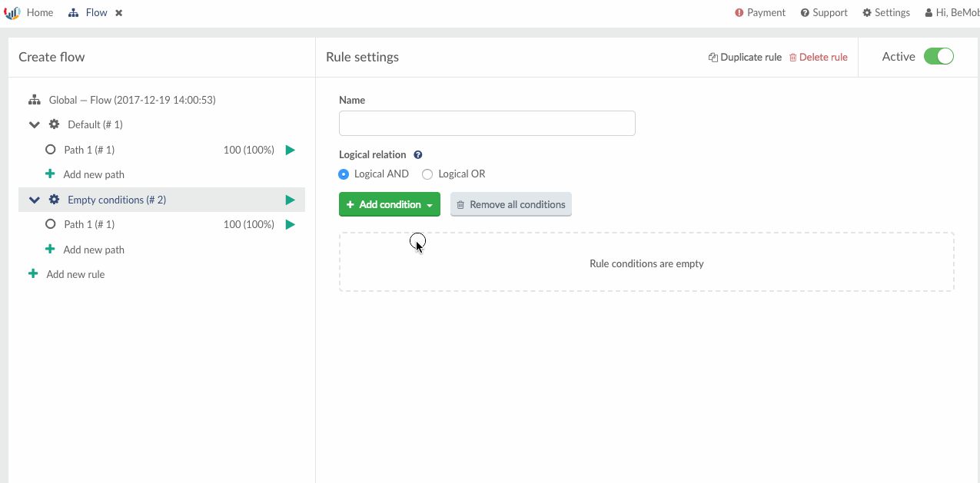Click the BeMob logo icon

12,12
